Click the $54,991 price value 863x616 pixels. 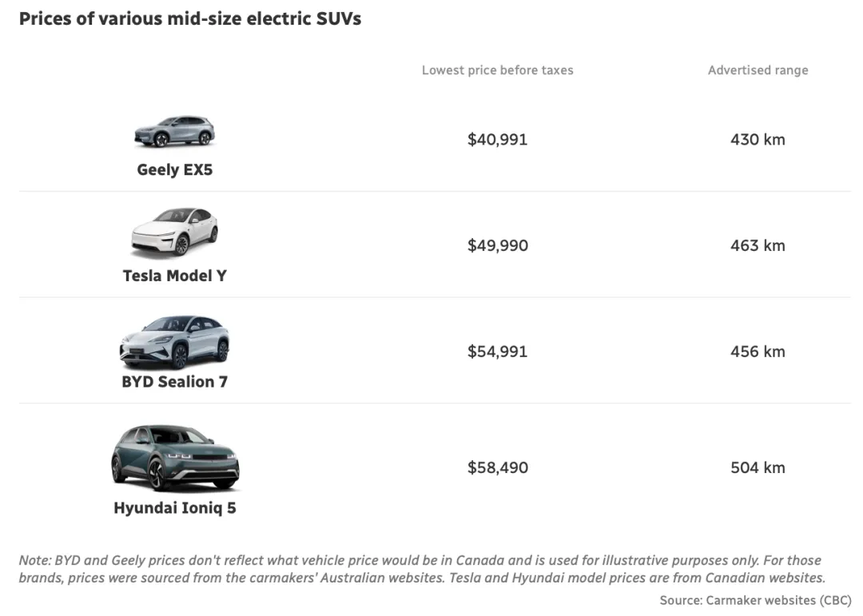pos(498,352)
